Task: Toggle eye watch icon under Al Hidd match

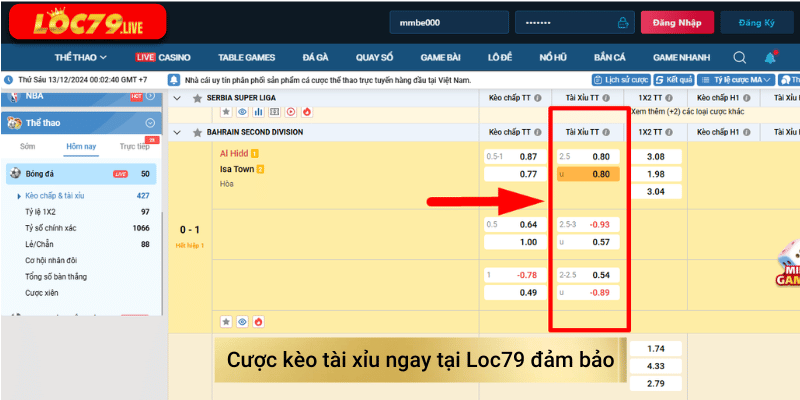Action: click(242, 321)
